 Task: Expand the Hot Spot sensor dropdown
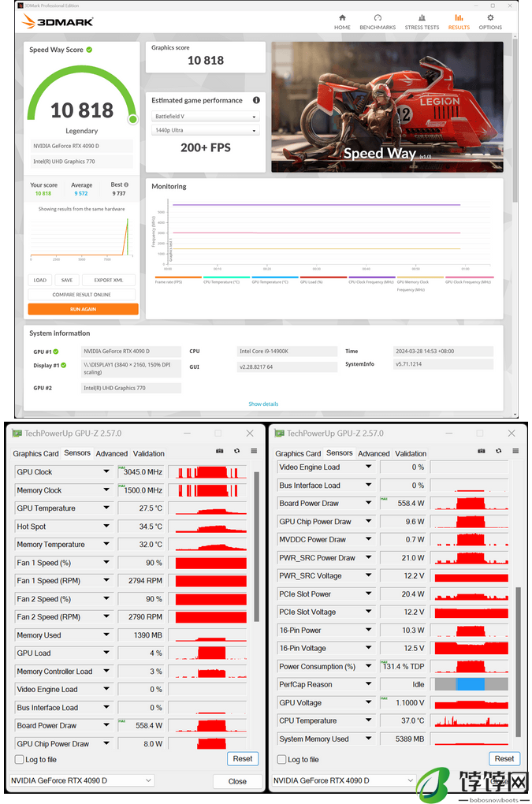click(106, 526)
